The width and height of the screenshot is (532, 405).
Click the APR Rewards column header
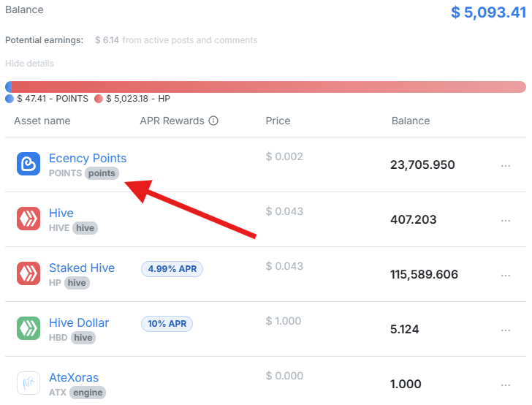pos(172,121)
